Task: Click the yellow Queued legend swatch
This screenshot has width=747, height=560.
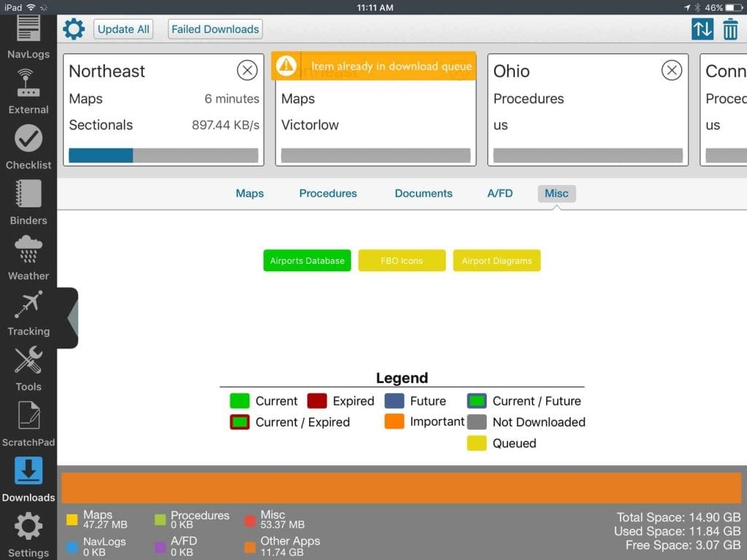Action: click(476, 443)
